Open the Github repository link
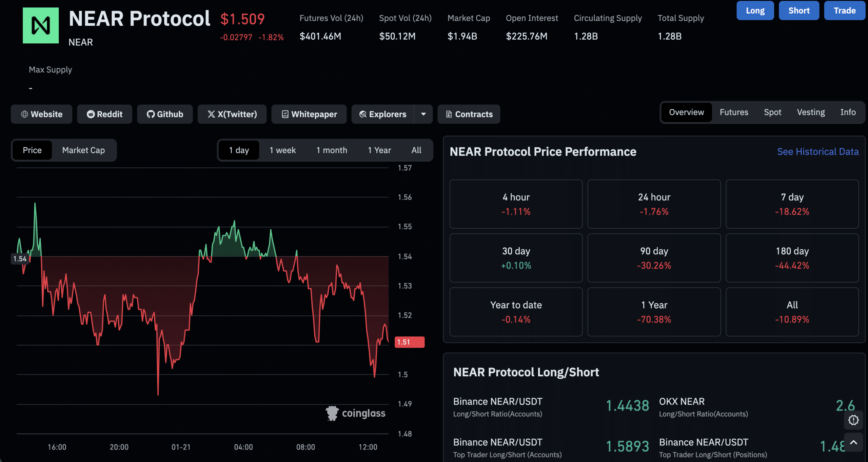 165,114
